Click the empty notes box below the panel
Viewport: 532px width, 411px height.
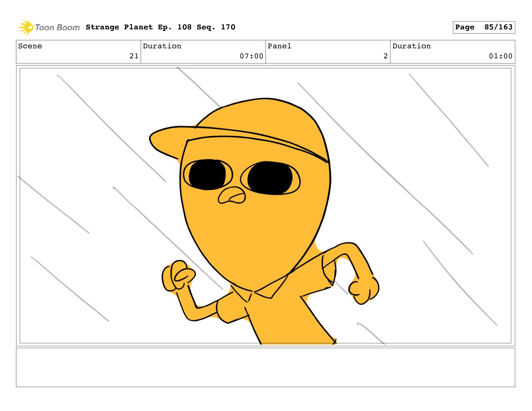pos(265,367)
